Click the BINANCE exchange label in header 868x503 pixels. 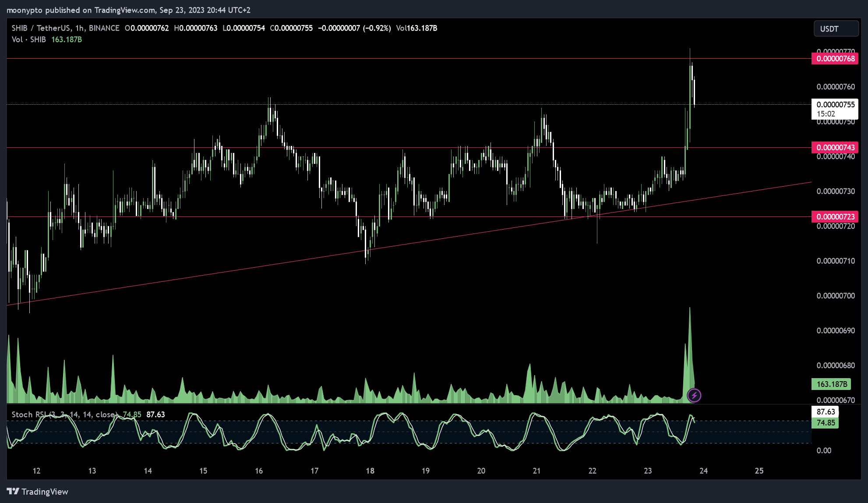click(x=104, y=28)
